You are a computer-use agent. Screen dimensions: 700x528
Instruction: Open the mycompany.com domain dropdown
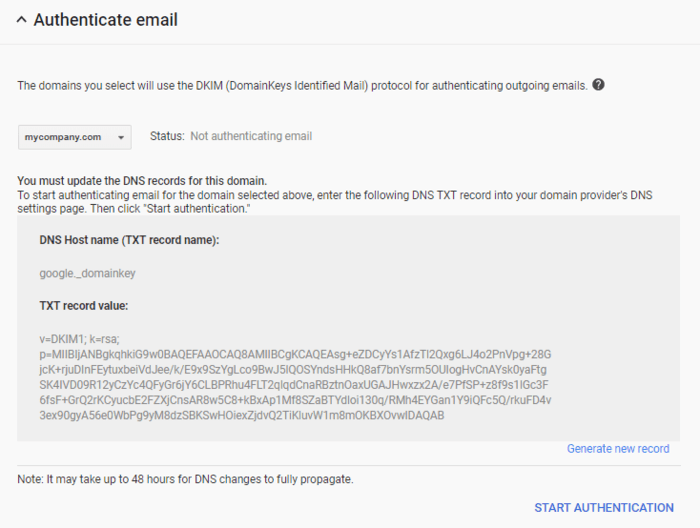coord(75,136)
